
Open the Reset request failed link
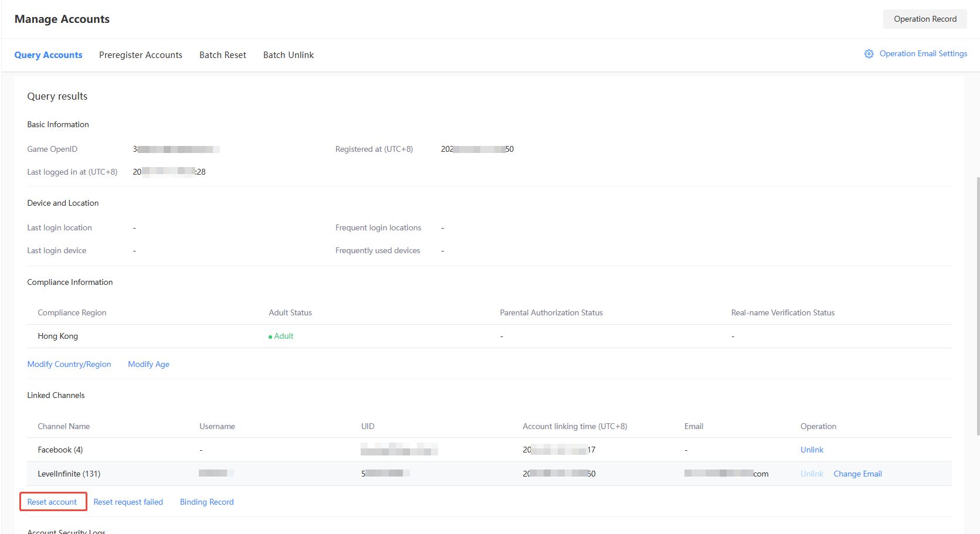pyautogui.click(x=128, y=502)
